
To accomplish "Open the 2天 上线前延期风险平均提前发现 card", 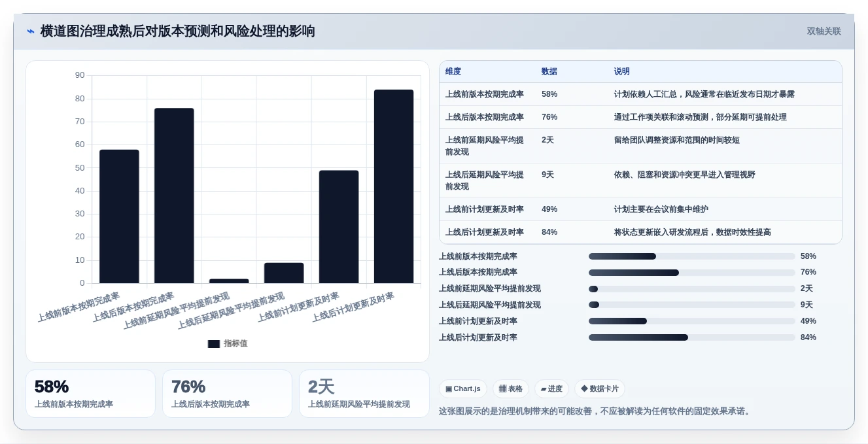I will click(364, 394).
